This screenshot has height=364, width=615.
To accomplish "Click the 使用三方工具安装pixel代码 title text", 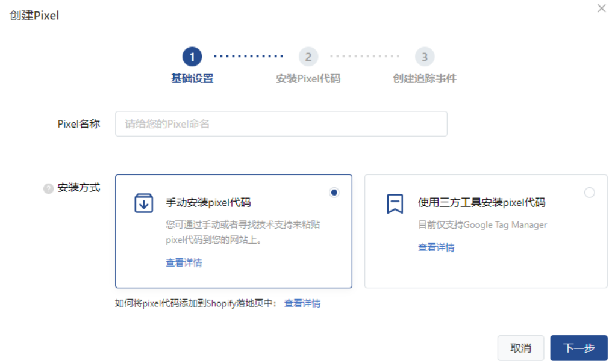I will [482, 203].
